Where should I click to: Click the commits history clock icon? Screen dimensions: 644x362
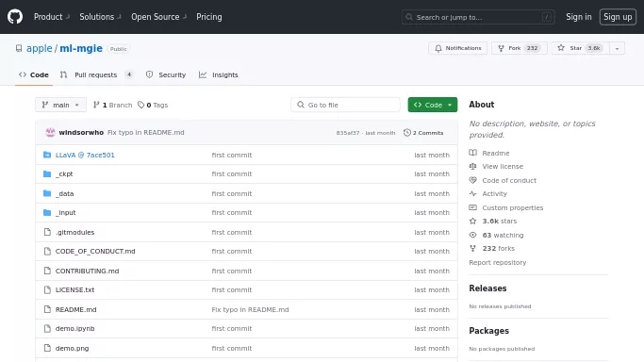(407, 133)
